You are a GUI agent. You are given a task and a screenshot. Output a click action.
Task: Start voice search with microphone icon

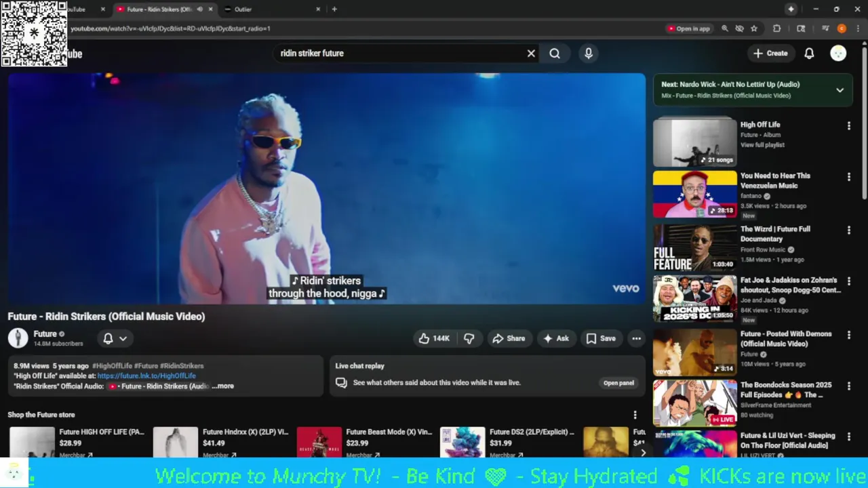(589, 54)
